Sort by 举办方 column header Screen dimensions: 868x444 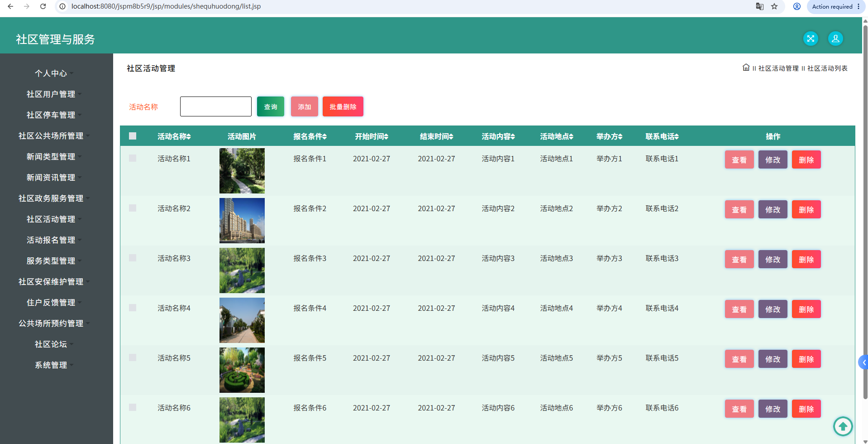tap(609, 136)
